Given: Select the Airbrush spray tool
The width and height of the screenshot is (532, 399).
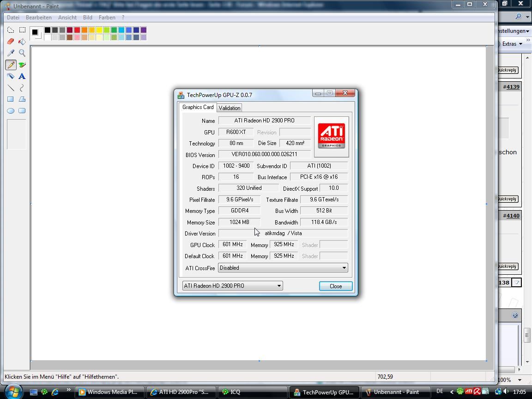Looking at the screenshot, I should click(x=11, y=76).
